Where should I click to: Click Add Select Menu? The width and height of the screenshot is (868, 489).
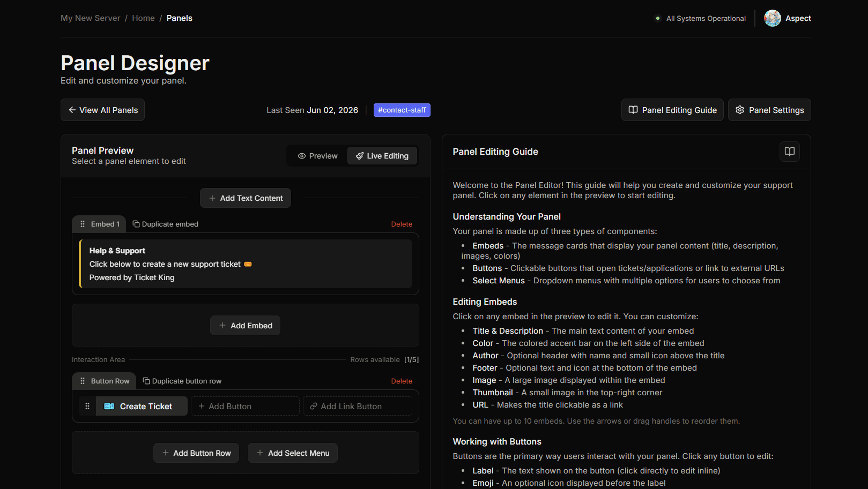[x=293, y=453]
